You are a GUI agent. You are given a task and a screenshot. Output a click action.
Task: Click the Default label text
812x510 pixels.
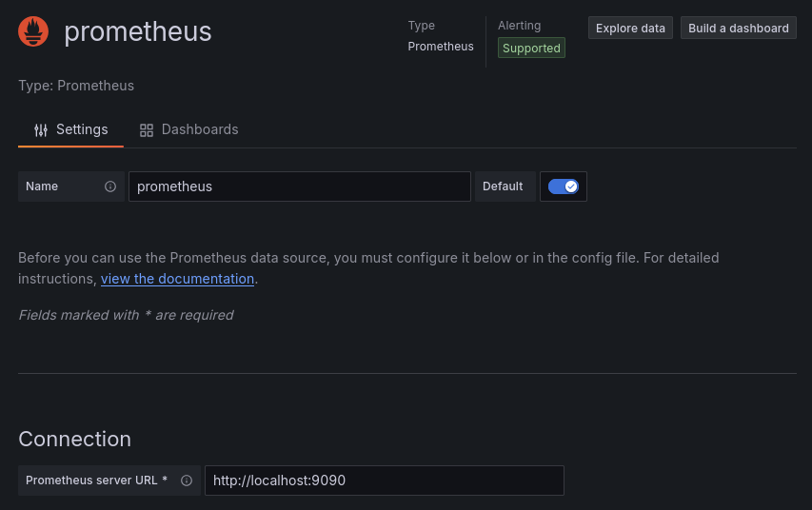click(503, 186)
